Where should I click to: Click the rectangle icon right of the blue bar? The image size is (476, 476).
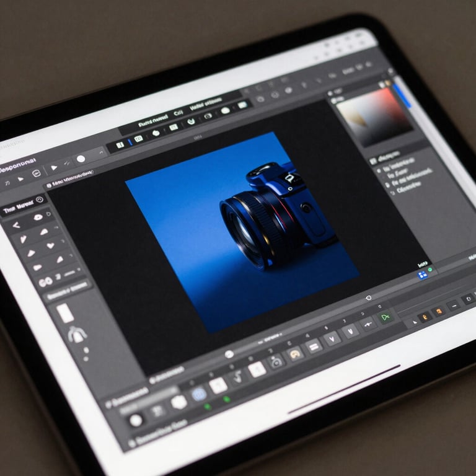point(138,139)
